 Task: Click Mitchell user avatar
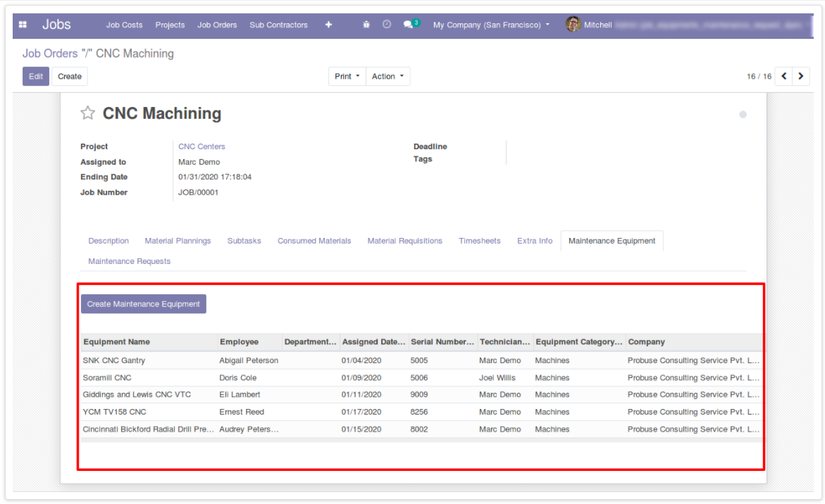pyautogui.click(x=573, y=25)
